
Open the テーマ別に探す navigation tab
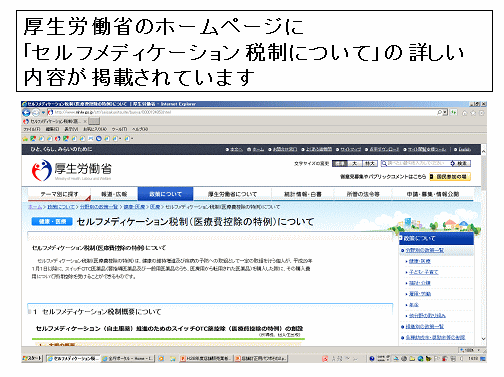tap(59, 194)
